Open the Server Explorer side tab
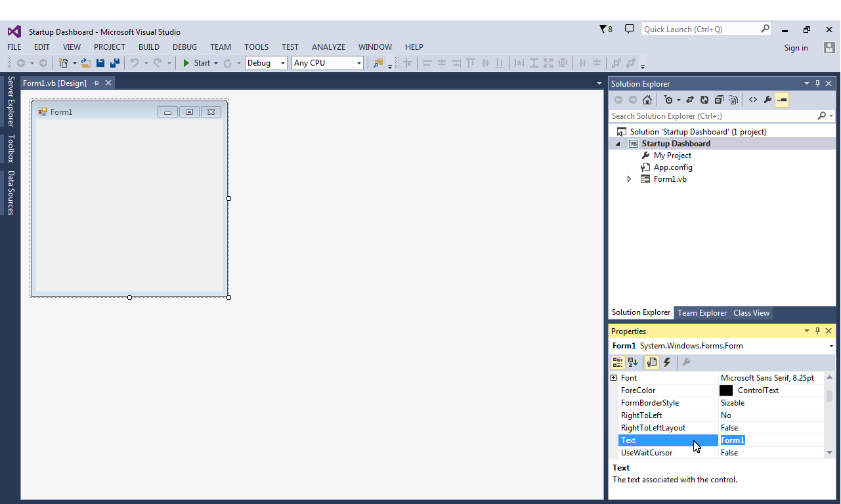841x504 pixels. click(x=11, y=101)
